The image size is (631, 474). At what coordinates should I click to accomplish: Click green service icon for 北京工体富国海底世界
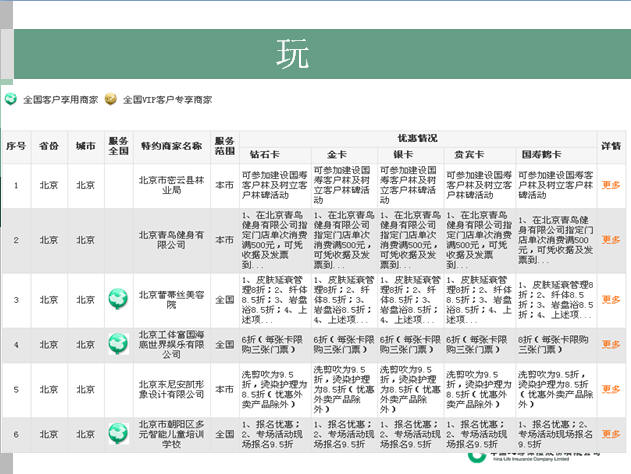point(118,344)
